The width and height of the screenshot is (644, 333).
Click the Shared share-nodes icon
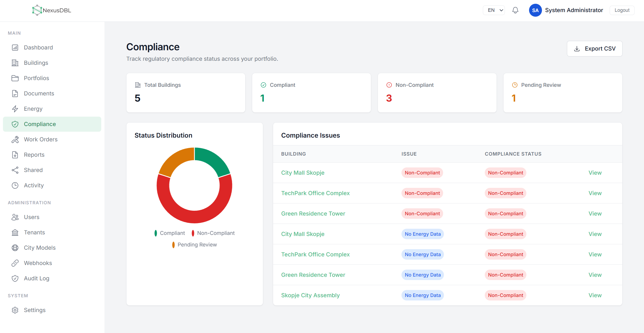[x=15, y=170]
